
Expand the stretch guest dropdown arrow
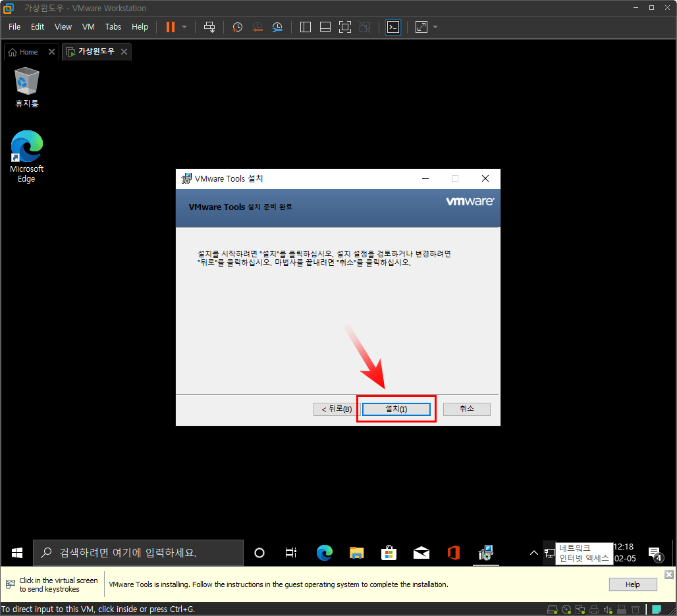point(435,27)
